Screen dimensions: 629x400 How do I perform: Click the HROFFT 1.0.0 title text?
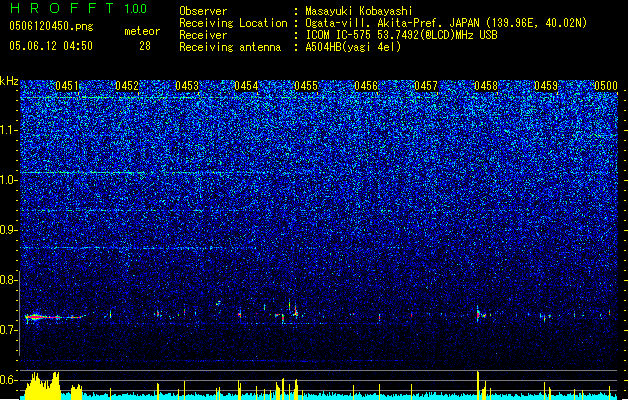79,8
